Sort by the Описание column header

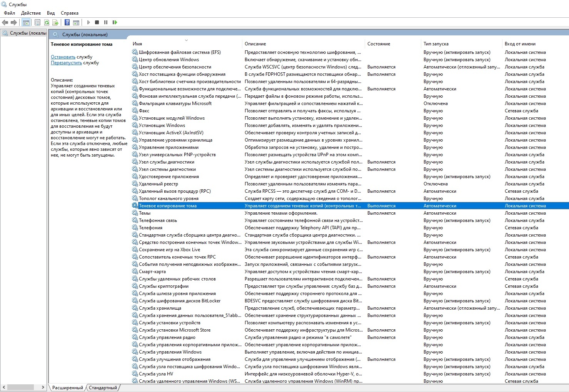pos(304,43)
